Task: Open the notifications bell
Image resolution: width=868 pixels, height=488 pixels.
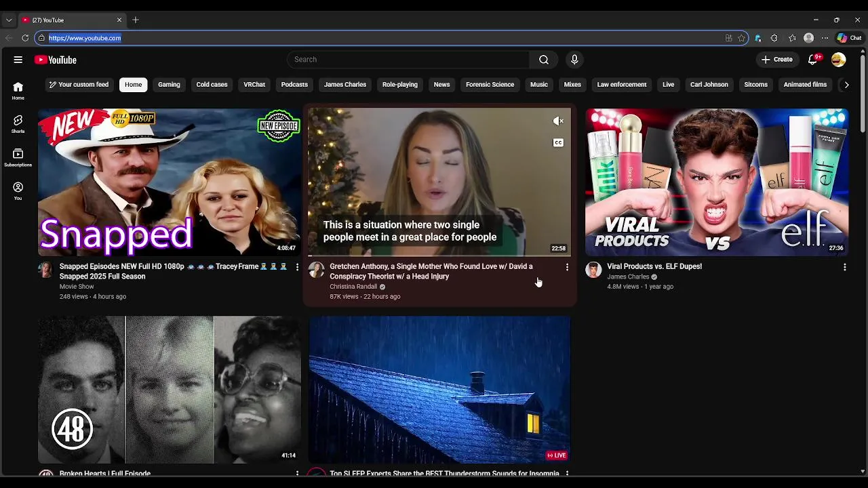Action: [813, 60]
